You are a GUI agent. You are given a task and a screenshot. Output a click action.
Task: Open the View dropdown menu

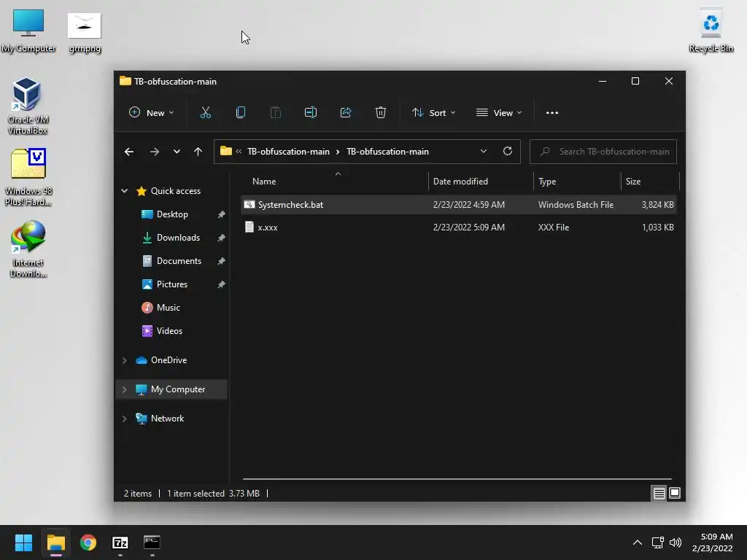tap(499, 113)
